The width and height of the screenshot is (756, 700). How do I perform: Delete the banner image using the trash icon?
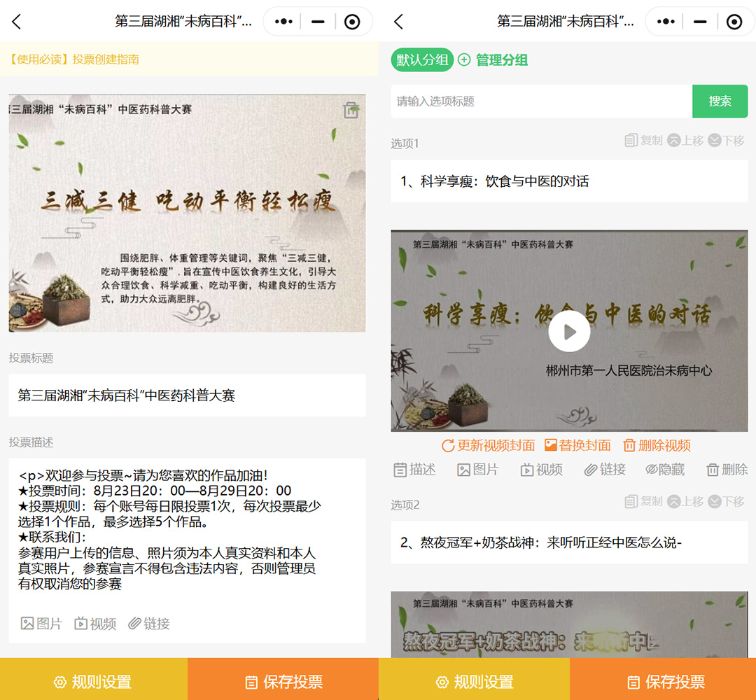coord(351,110)
